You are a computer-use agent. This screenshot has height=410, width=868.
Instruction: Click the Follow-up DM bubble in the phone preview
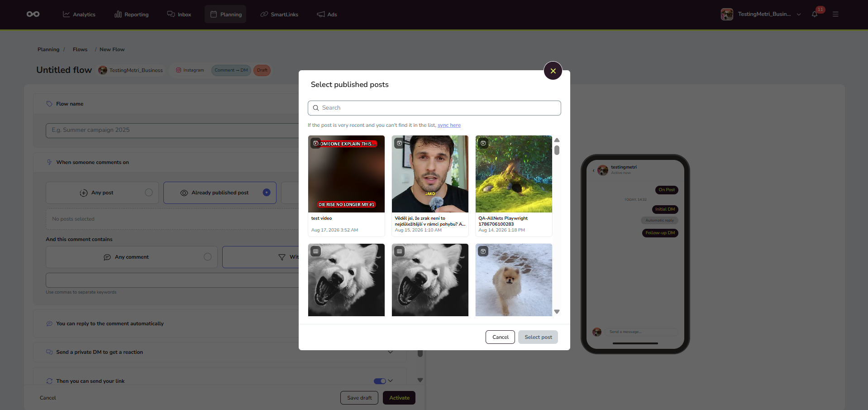660,233
